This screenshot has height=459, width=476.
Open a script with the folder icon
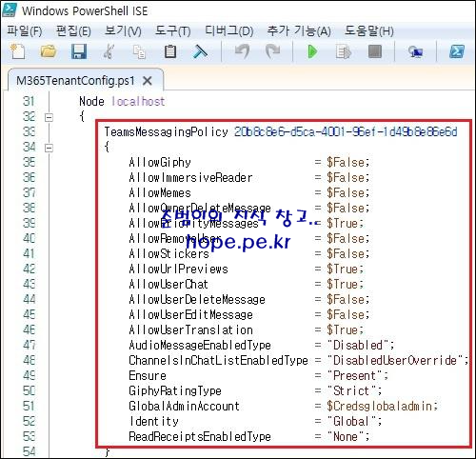49,51
